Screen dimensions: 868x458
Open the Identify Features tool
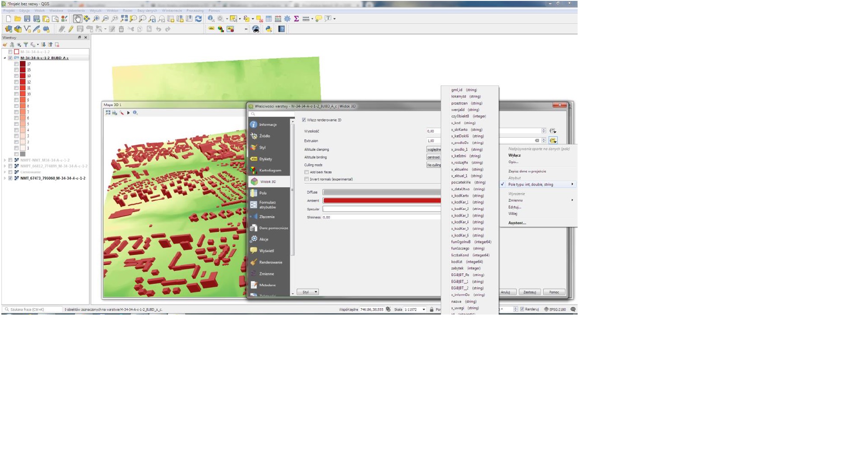click(x=210, y=19)
